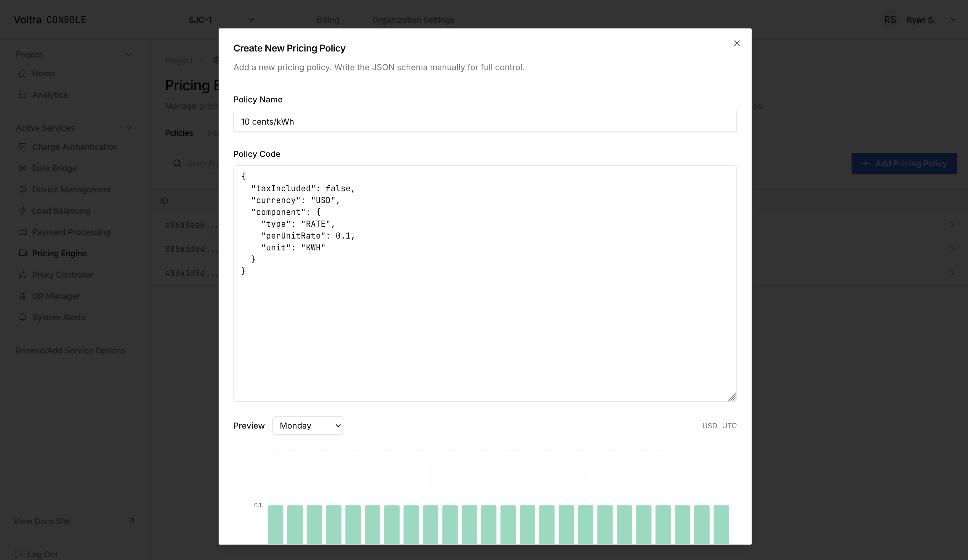Check System Alerts
The image size is (968, 560).
coord(58,317)
